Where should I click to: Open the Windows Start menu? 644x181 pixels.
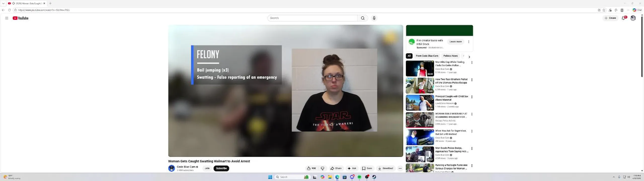(x=270, y=177)
